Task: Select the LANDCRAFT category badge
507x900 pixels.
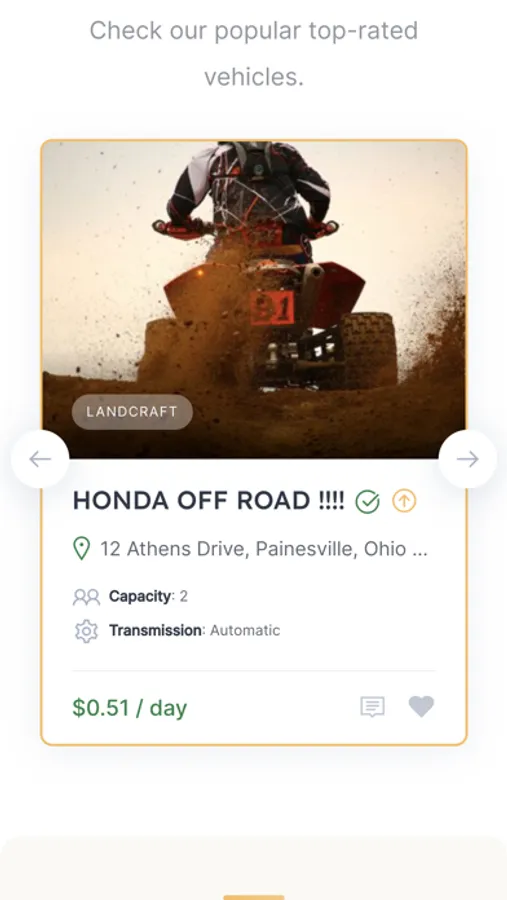Action: click(x=132, y=412)
